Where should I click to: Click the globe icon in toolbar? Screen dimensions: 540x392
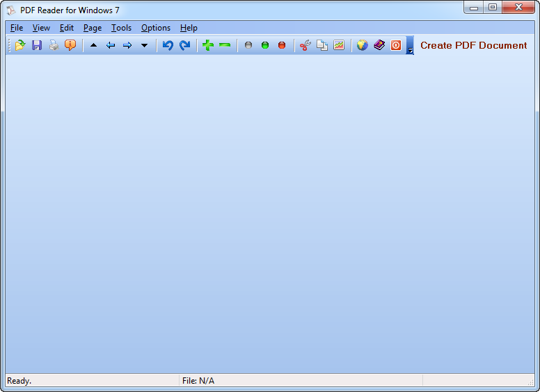point(363,45)
